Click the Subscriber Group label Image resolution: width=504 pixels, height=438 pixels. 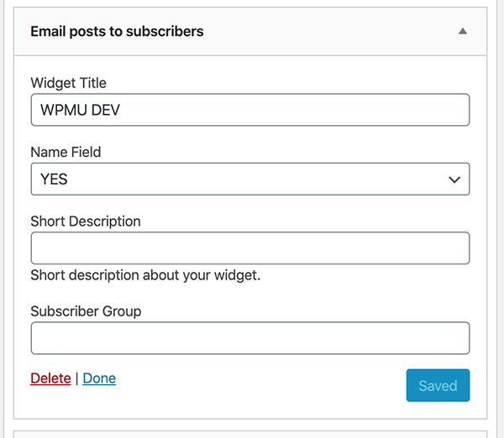tap(86, 311)
